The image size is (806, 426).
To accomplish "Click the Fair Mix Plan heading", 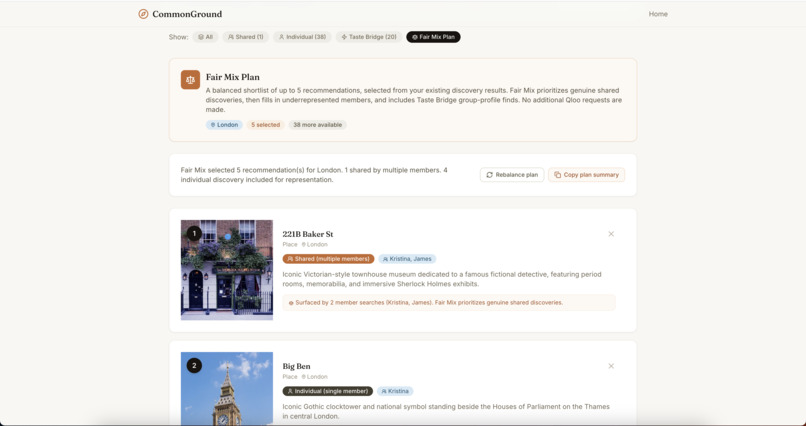I will click(233, 77).
